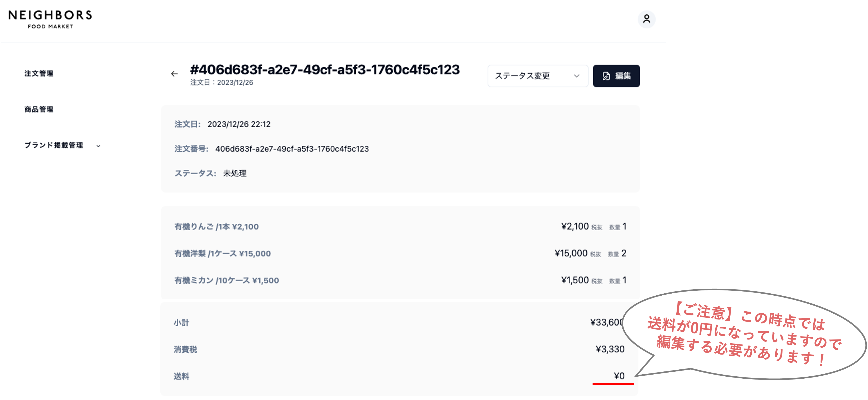
Task: Click the quantity 2 for 有機洋梨
Action: click(x=624, y=253)
